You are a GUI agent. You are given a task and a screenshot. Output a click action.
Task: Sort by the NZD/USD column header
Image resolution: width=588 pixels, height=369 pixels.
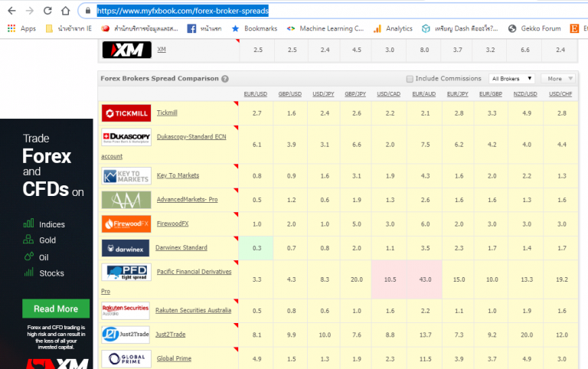click(x=525, y=93)
